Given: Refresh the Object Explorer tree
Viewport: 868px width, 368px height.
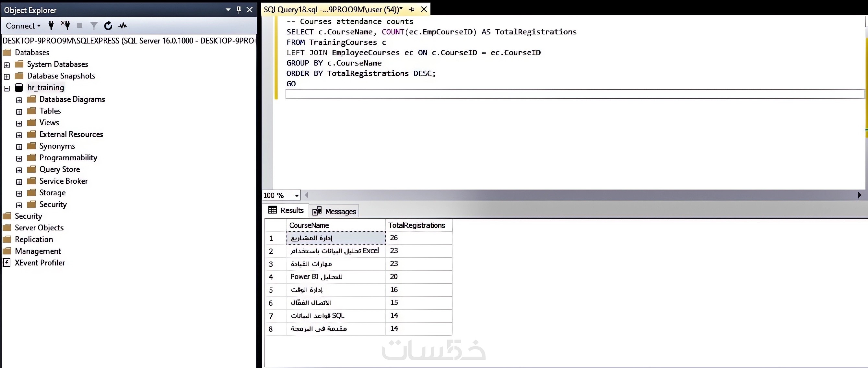Looking at the screenshot, I should [x=108, y=26].
